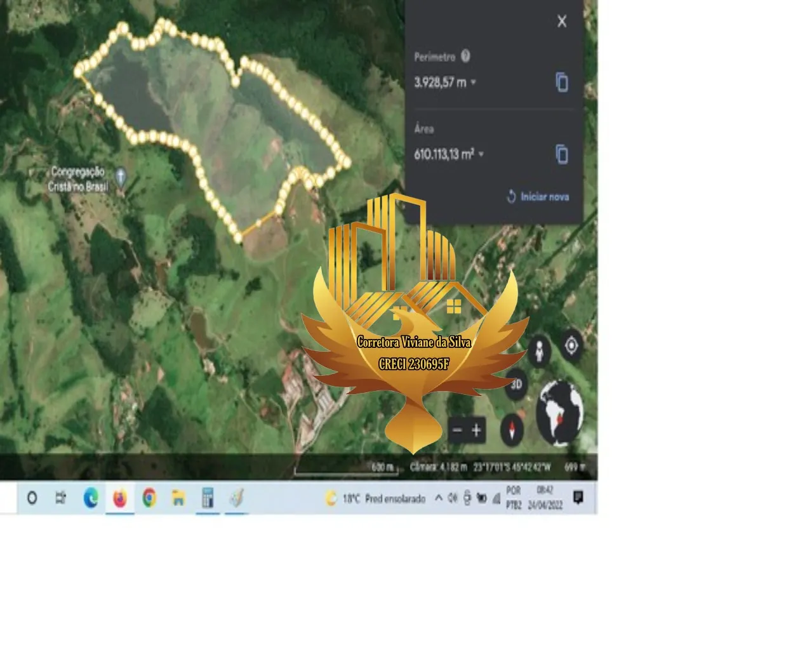812x650 pixels.
Task: Open the area unit dropdown
Action: coord(481,154)
